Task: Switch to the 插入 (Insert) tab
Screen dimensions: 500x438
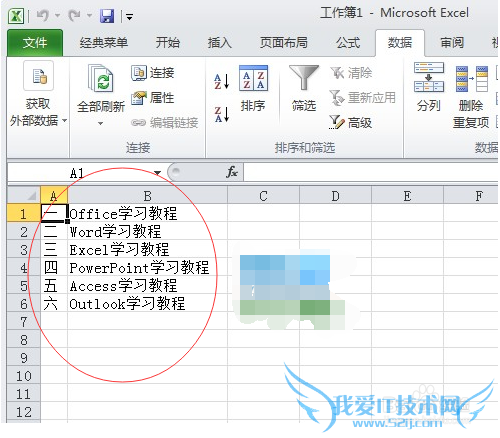Action: (220, 43)
